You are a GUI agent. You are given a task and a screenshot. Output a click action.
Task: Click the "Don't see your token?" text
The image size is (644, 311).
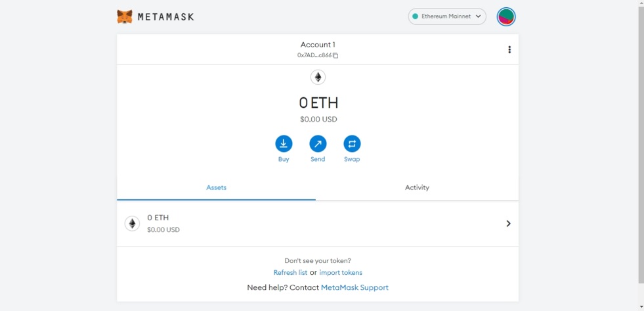(x=318, y=261)
